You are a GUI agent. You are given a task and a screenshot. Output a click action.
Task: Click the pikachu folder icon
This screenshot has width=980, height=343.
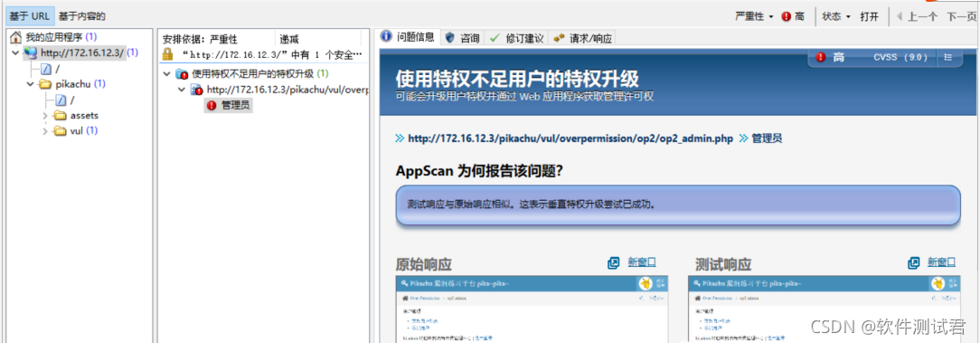point(45,84)
